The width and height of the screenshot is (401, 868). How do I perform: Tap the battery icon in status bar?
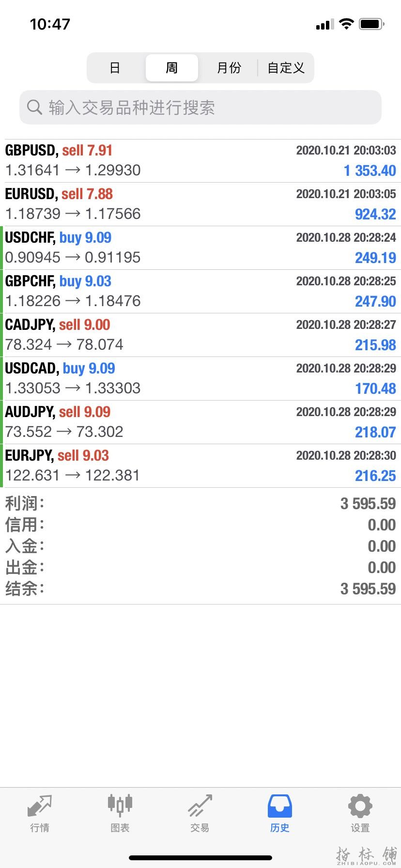coord(372,24)
